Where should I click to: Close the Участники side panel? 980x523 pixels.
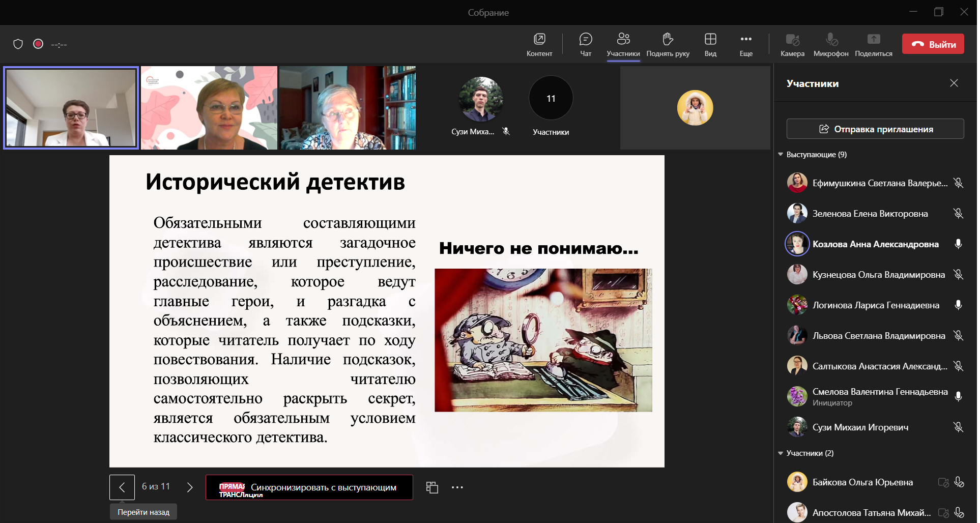point(954,83)
